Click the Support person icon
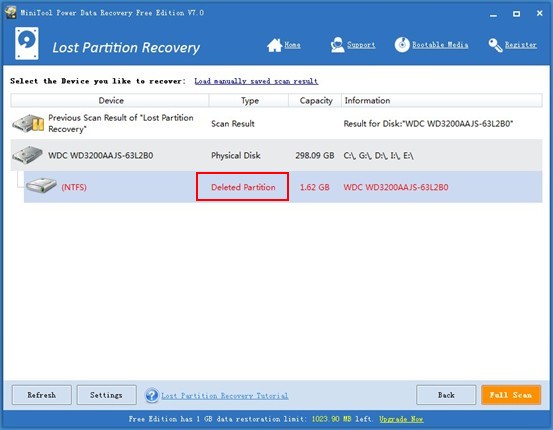 [x=338, y=45]
